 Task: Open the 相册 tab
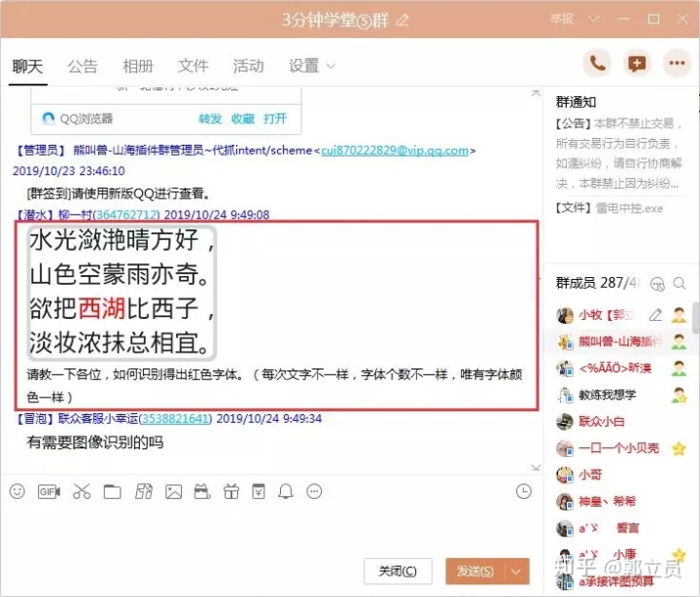coord(138,66)
